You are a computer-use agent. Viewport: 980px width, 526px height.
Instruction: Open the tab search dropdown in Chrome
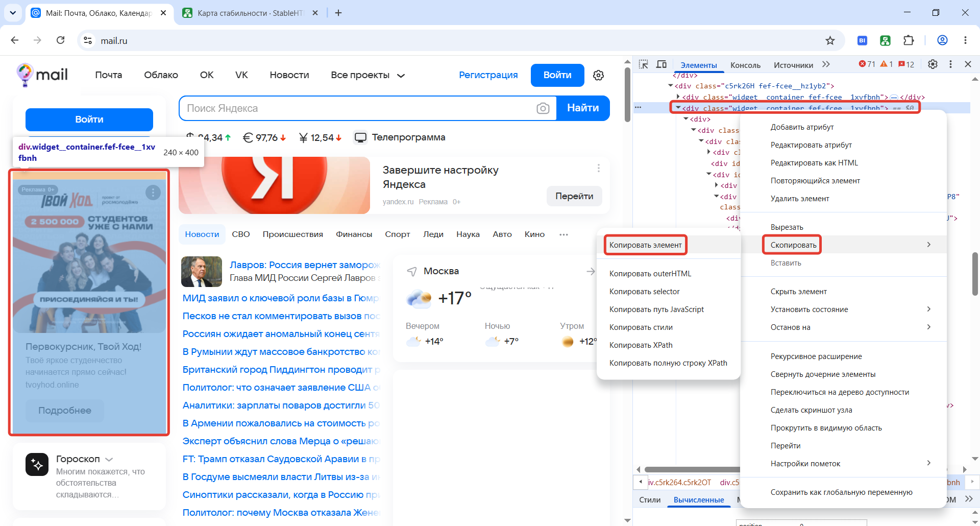click(x=13, y=13)
